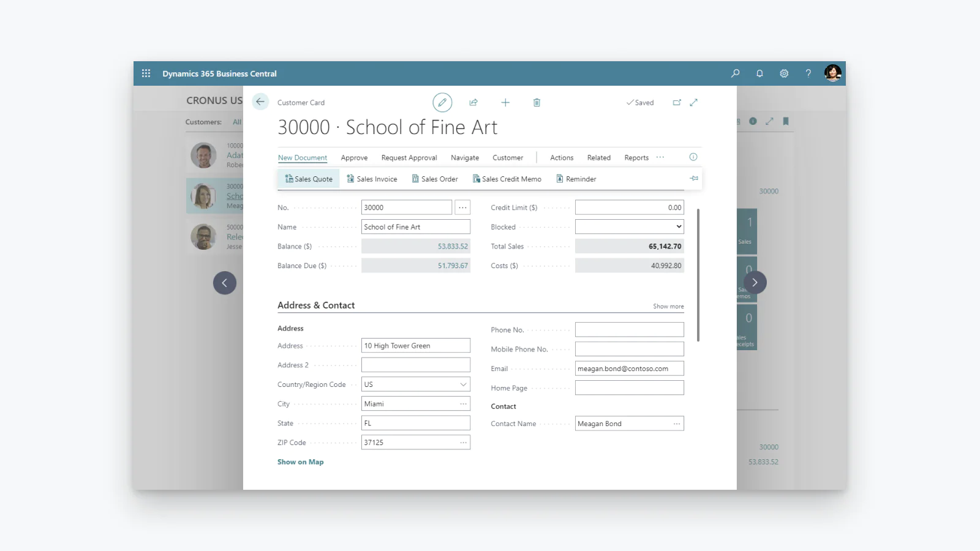Viewport: 980px width, 551px height.
Task: Open the card in a new window
Action: (677, 102)
